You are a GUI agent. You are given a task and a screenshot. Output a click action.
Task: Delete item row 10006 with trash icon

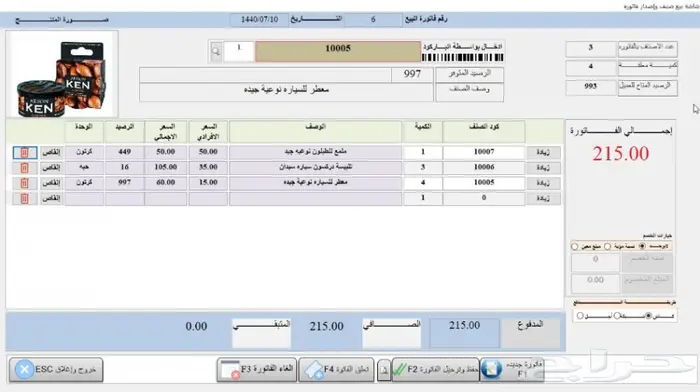point(25,167)
